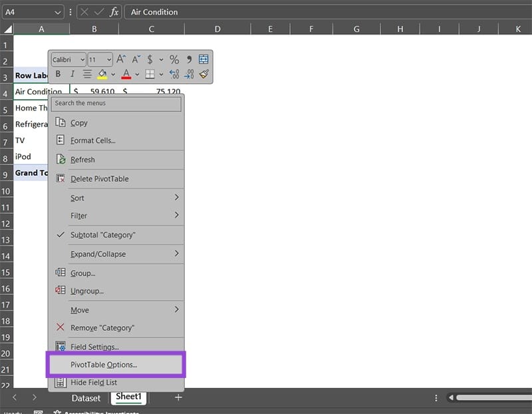Click the add new sheet plus button
This screenshot has width=532, height=414.
(x=178, y=397)
